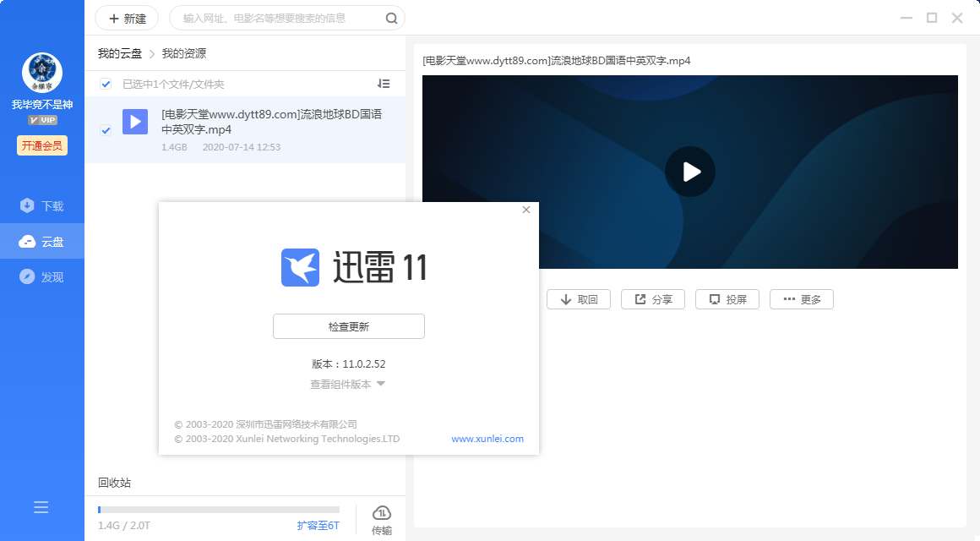Click the blue video file icon
This screenshot has height=541, width=980.
pyautogui.click(x=135, y=122)
